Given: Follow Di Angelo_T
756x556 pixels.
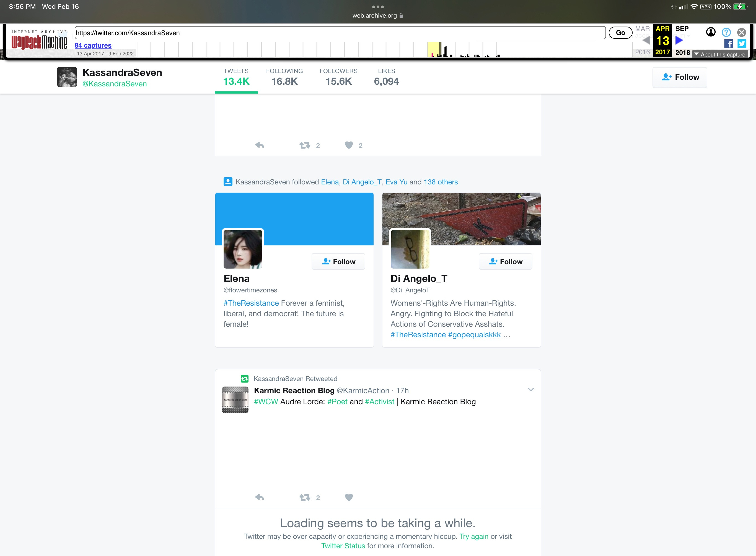Looking at the screenshot, I should pos(506,261).
